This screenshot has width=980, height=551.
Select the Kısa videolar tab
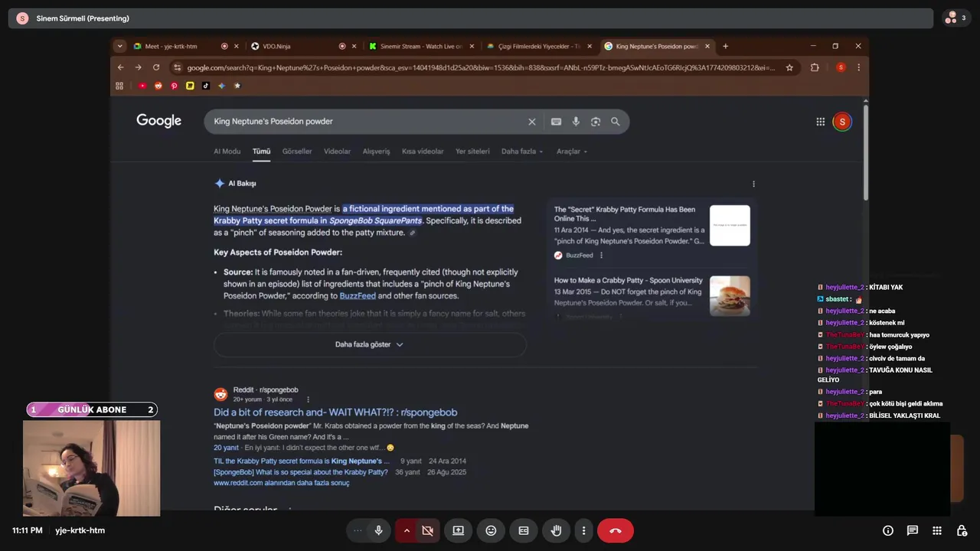(423, 152)
